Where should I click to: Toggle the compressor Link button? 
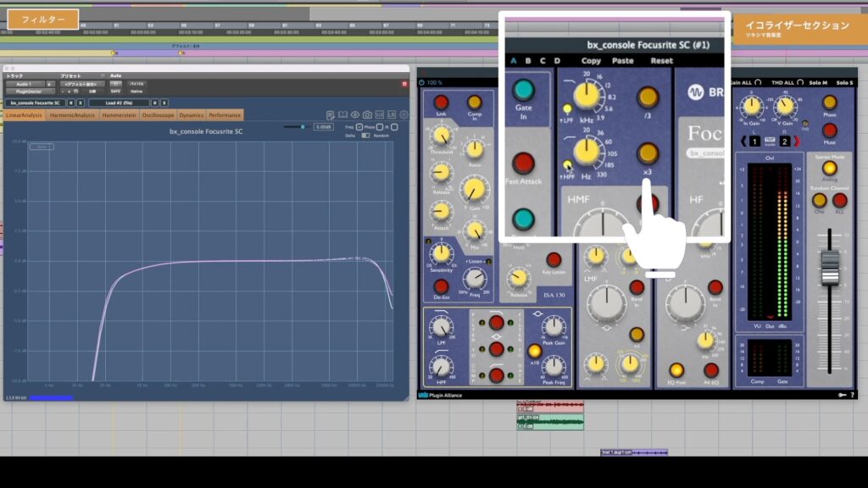[x=441, y=103]
